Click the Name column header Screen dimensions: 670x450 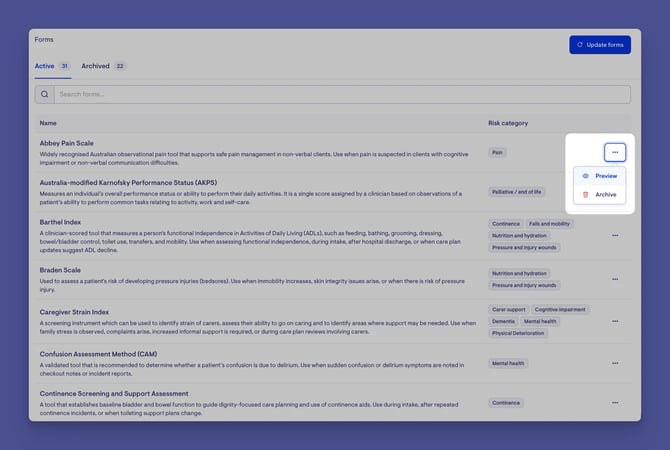click(48, 123)
